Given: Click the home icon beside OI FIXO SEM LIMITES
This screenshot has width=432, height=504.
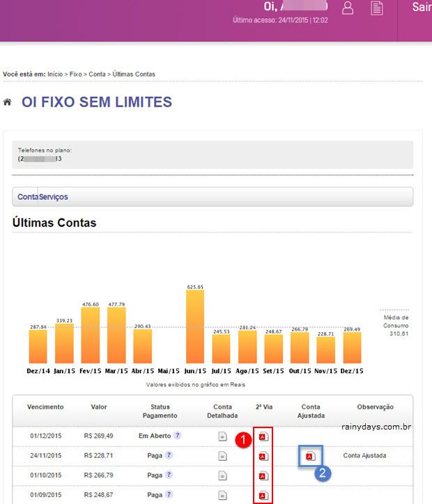Looking at the screenshot, I should click(7, 102).
